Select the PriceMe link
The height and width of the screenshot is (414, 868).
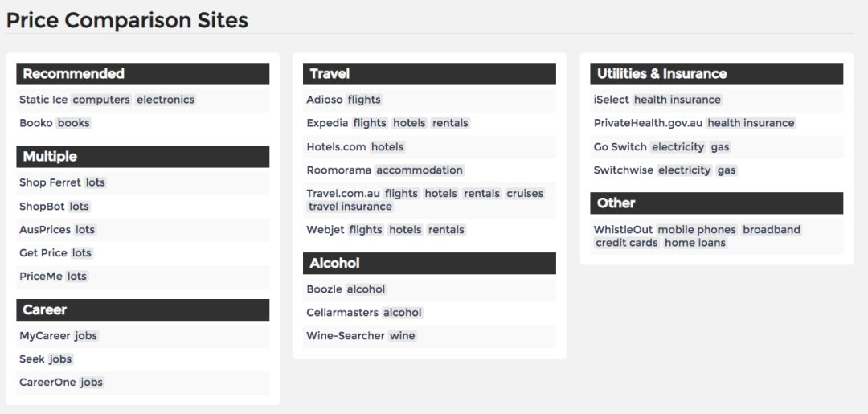point(41,277)
